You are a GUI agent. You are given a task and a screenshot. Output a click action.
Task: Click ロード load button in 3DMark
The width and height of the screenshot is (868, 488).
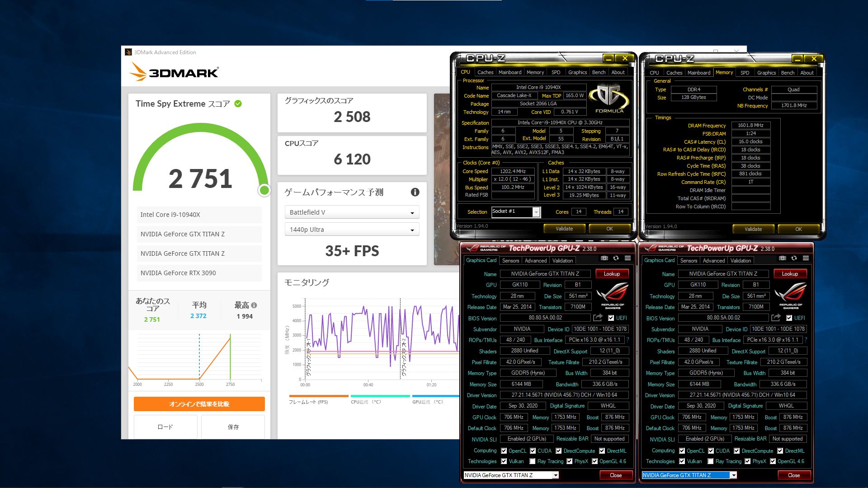coord(165,427)
